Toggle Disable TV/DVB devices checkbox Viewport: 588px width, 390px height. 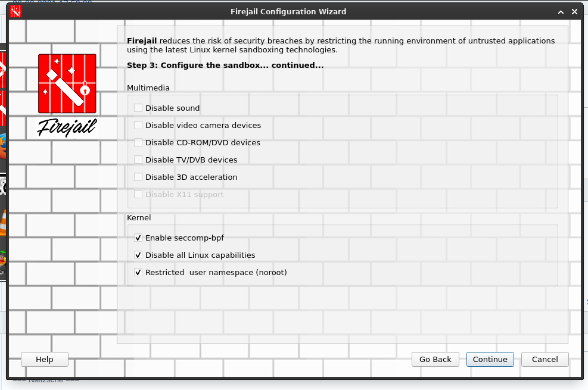pyautogui.click(x=138, y=160)
